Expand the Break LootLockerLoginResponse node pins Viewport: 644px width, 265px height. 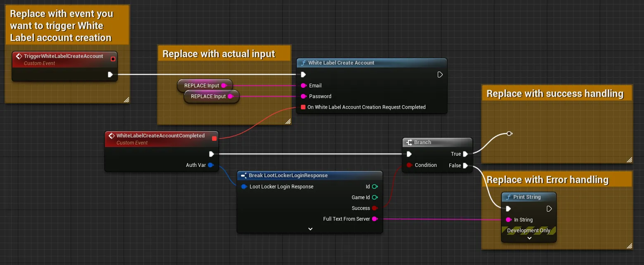click(x=310, y=229)
